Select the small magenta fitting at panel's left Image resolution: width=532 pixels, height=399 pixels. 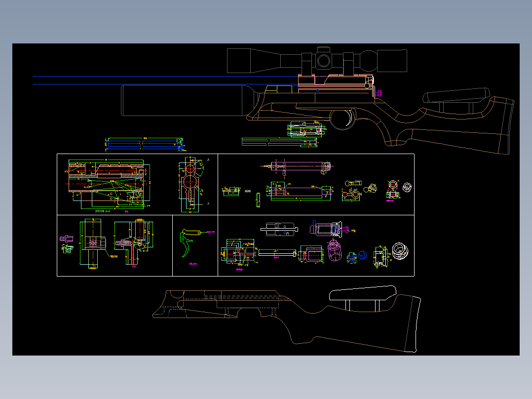coord(67,239)
